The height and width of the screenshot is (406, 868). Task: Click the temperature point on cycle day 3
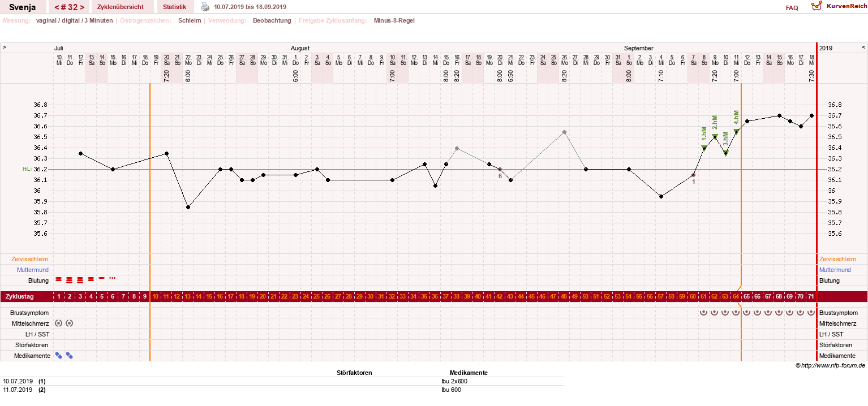click(x=80, y=153)
